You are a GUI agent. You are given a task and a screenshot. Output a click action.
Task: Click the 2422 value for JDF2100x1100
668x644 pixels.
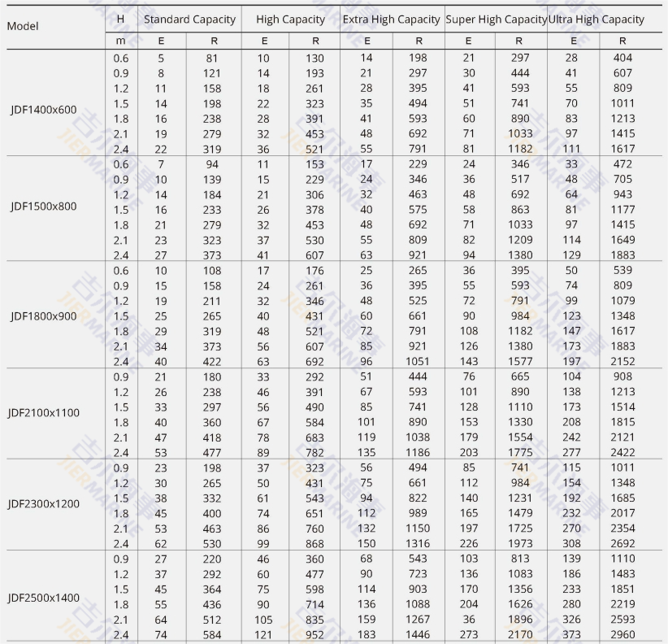622,453
